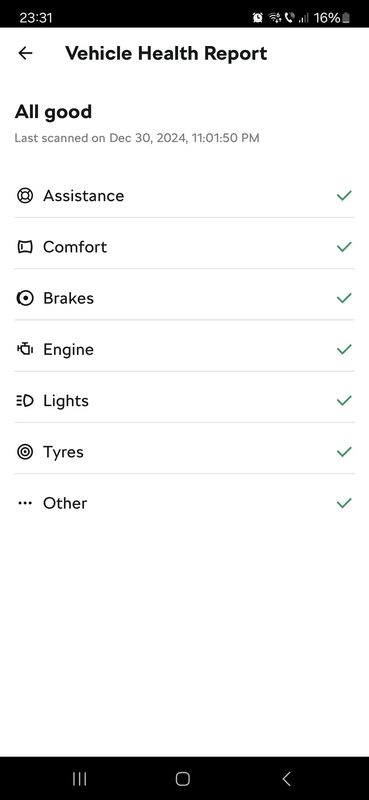Go back using the arrow beside Vehicle Health Report

(x=25, y=53)
